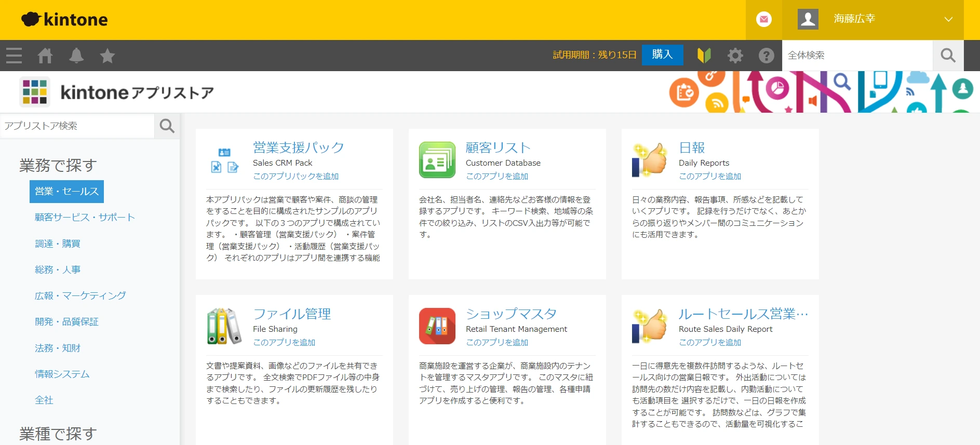
Task: Open the ルートセールス営業 title link
Action: [x=744, y=314]
